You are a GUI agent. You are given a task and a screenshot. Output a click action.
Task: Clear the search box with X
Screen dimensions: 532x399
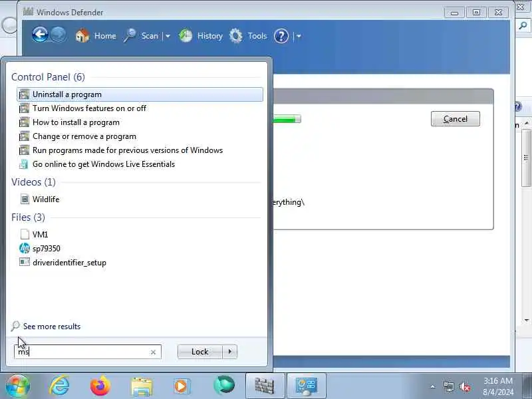(153, 352)
